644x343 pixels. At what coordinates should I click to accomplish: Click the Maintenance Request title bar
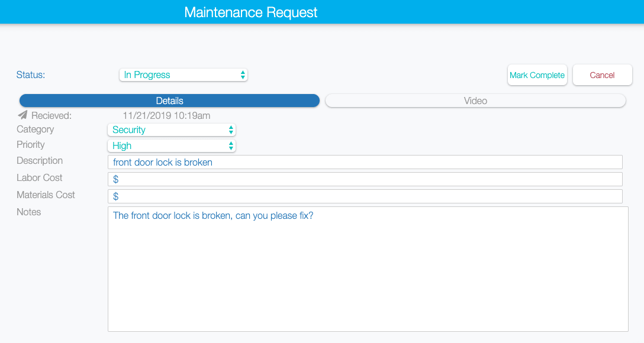(251, 11)
